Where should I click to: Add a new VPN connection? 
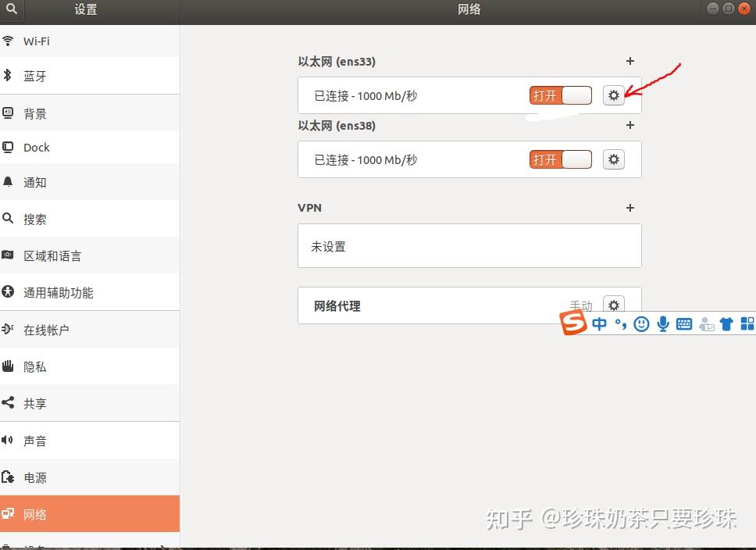[x=629, y=208]
